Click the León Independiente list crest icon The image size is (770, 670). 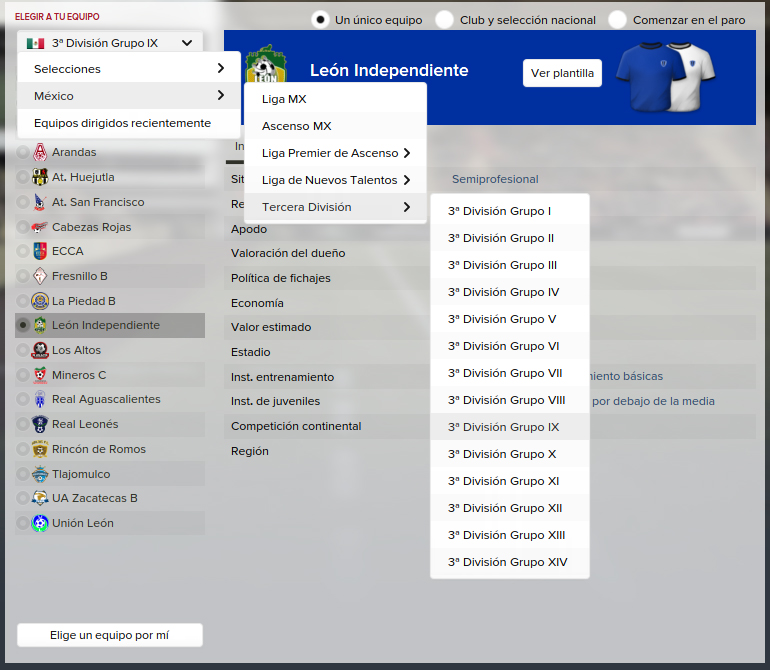[x=40, y=325]
